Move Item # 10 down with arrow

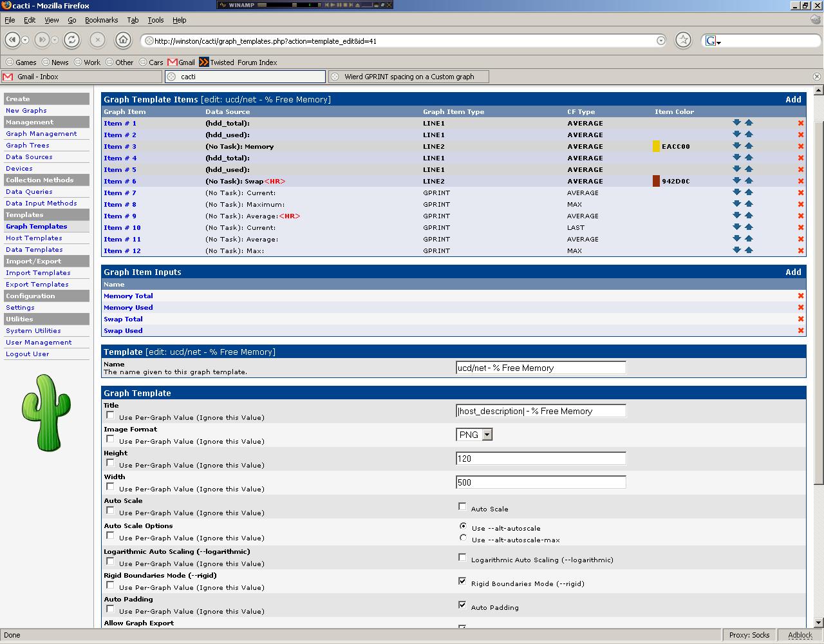click(x=736, y=227)
